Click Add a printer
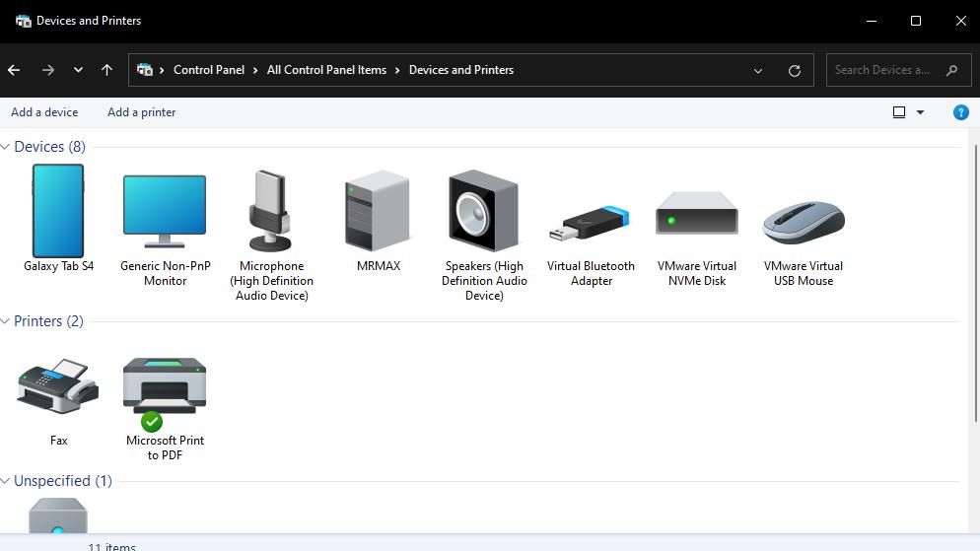Screen dimensions: 980x551 pos(141,112)
